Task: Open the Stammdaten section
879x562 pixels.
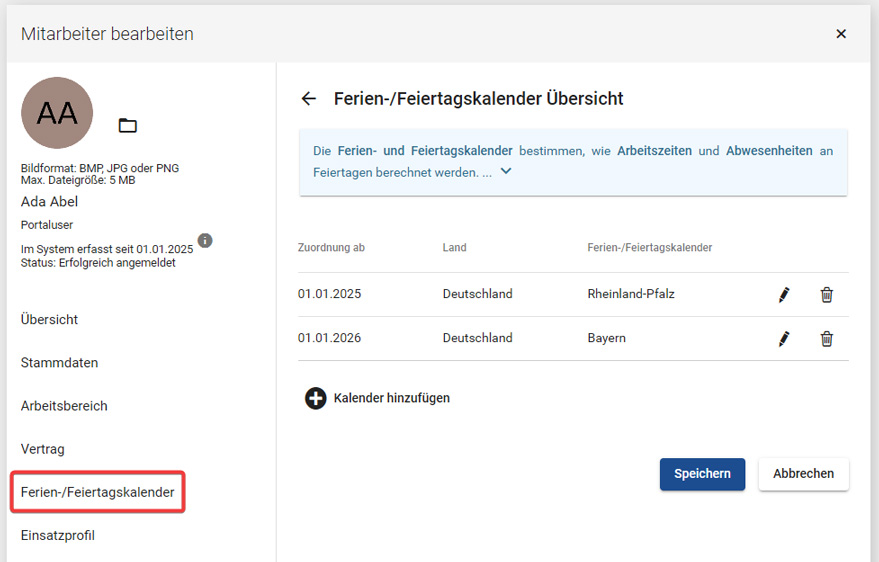Action: click(x=59, y=363)
